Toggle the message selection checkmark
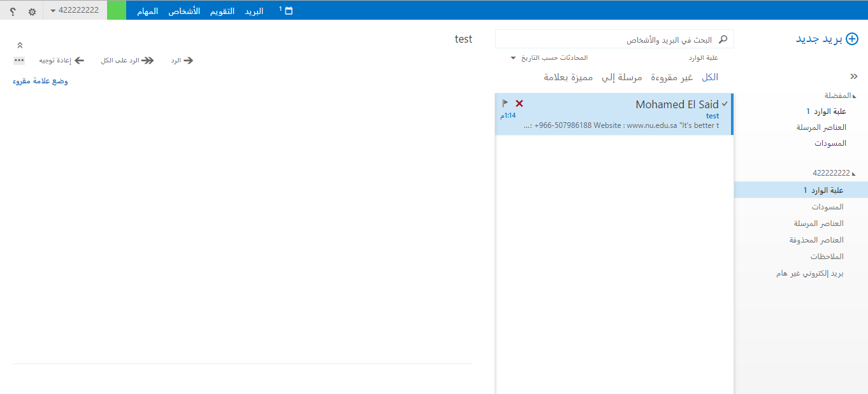The width and height of the screenshot is (868, 394). click(725, 103)
